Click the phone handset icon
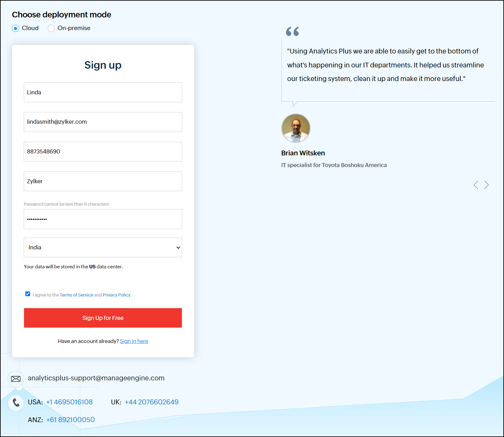 (16, 403)
